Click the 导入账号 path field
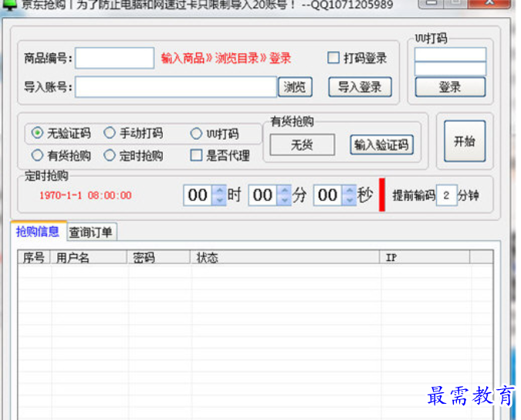Screen dimensions: 521x420 pos(176,87)
